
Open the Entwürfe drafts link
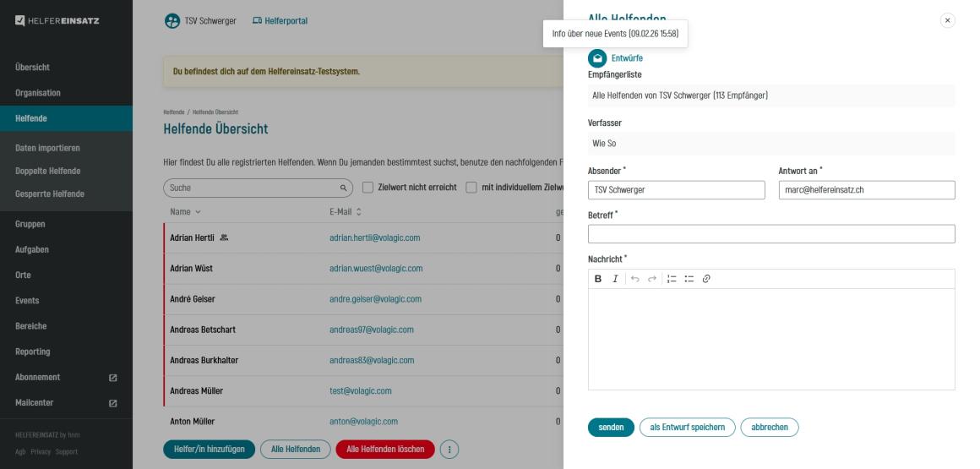627,58
